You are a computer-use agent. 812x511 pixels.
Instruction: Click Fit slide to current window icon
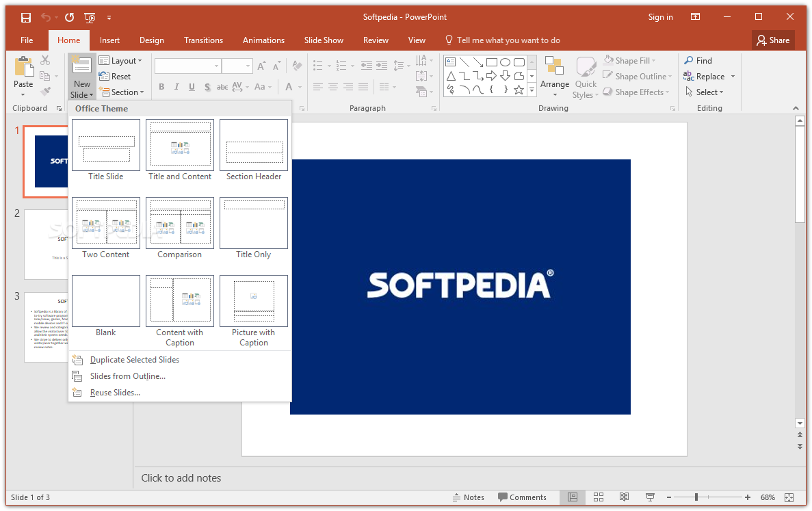tap(789, 497)
